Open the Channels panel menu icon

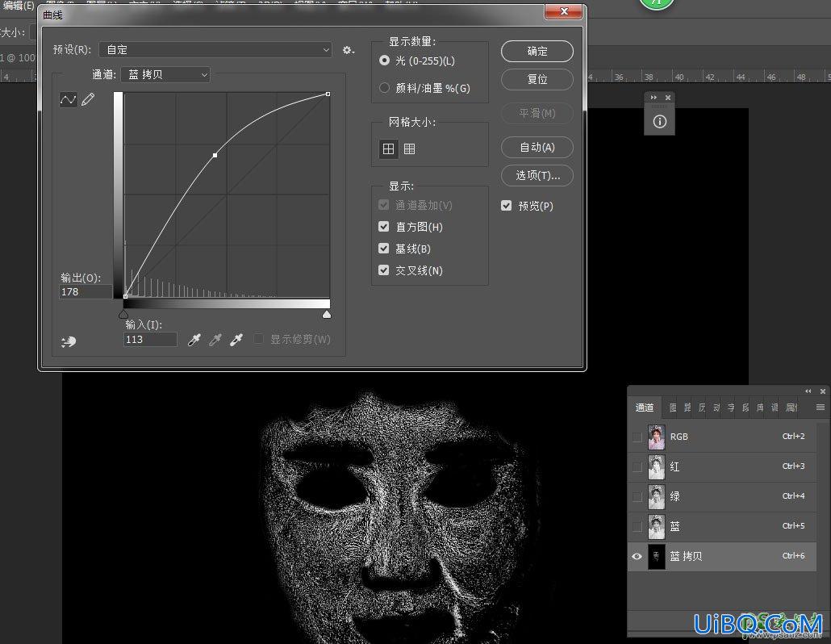click(x=821, y=407)
